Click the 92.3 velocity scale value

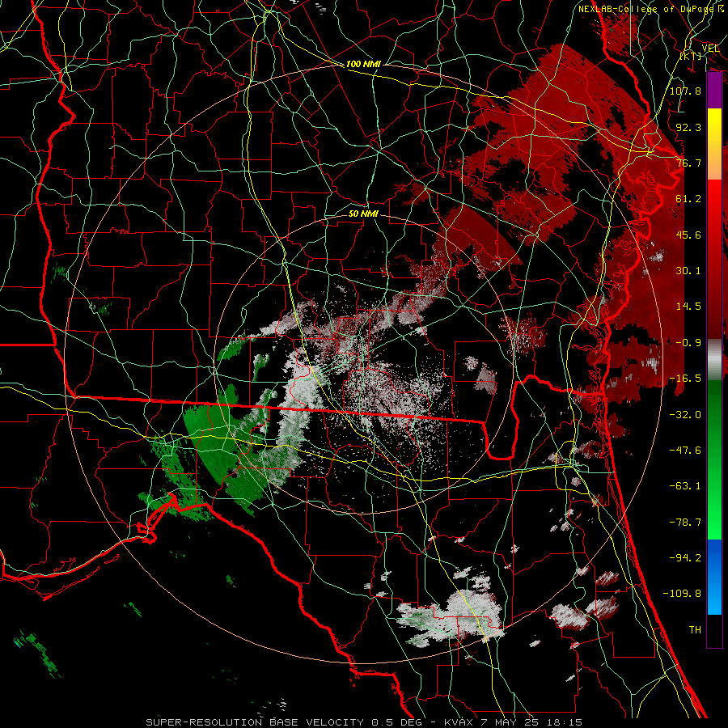pyautogui.click(x=688, y=127)
